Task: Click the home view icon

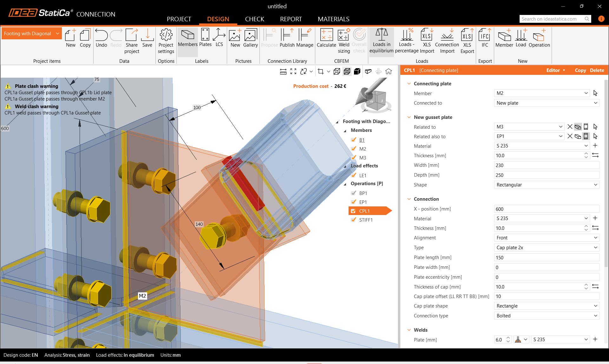Action: [389, 72]
